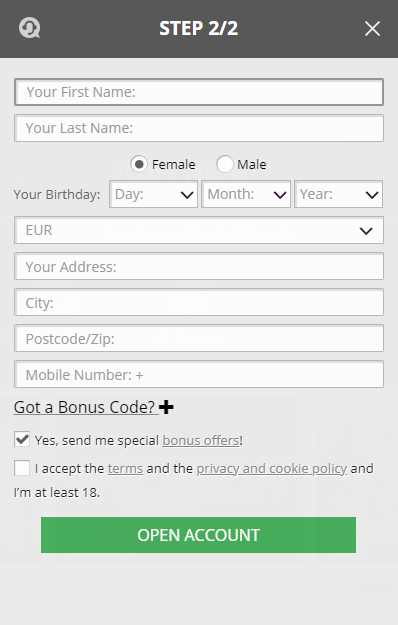Expand the EUR currency dropdown
This screenshot has height=625, width=398.
coord(199,230)
